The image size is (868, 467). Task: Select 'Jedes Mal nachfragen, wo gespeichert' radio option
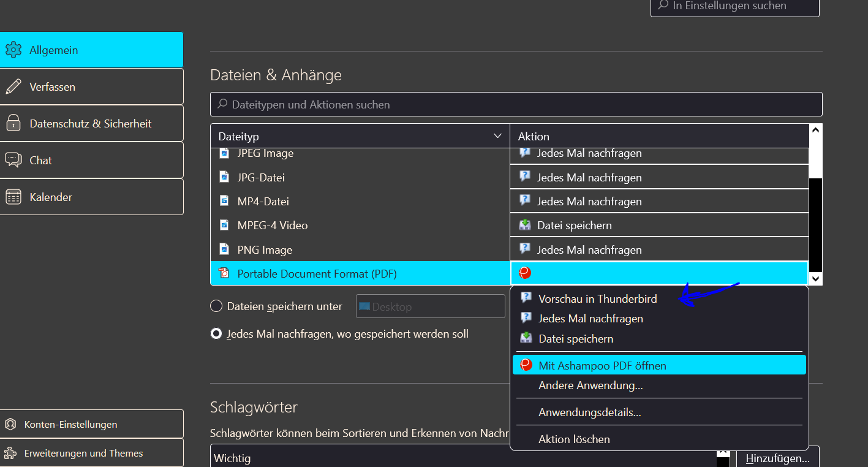click(216, 334)
